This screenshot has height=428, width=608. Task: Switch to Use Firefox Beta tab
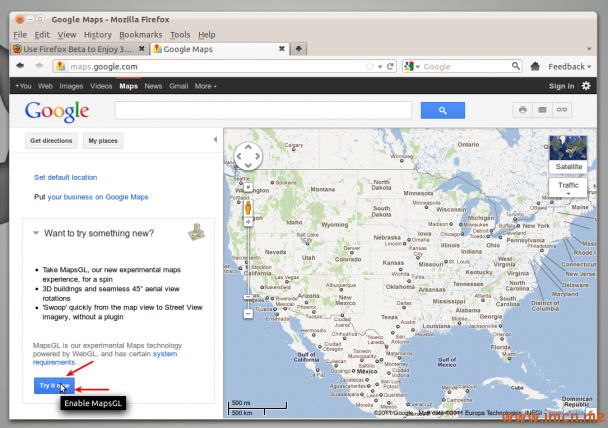pos(78,49)
